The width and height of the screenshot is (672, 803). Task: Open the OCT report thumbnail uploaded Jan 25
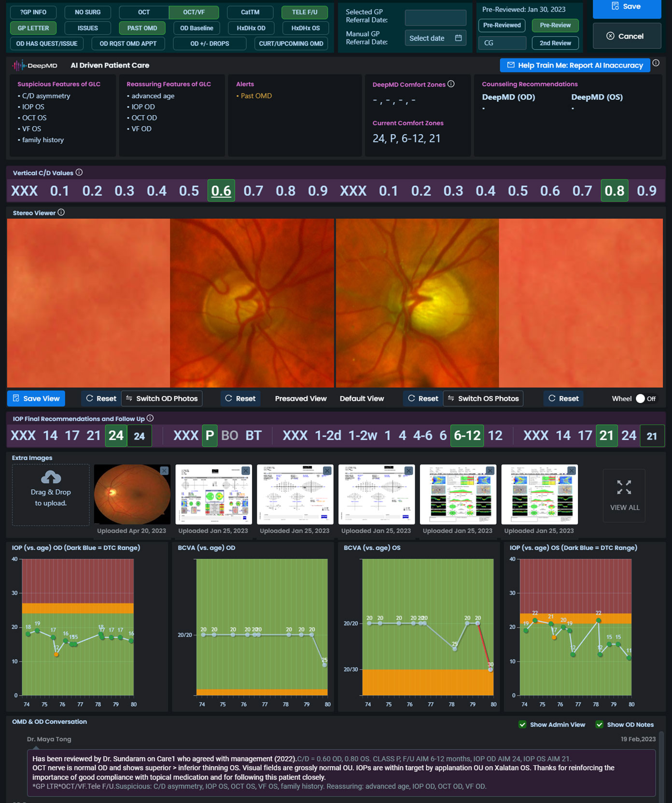tap(458, 494)
